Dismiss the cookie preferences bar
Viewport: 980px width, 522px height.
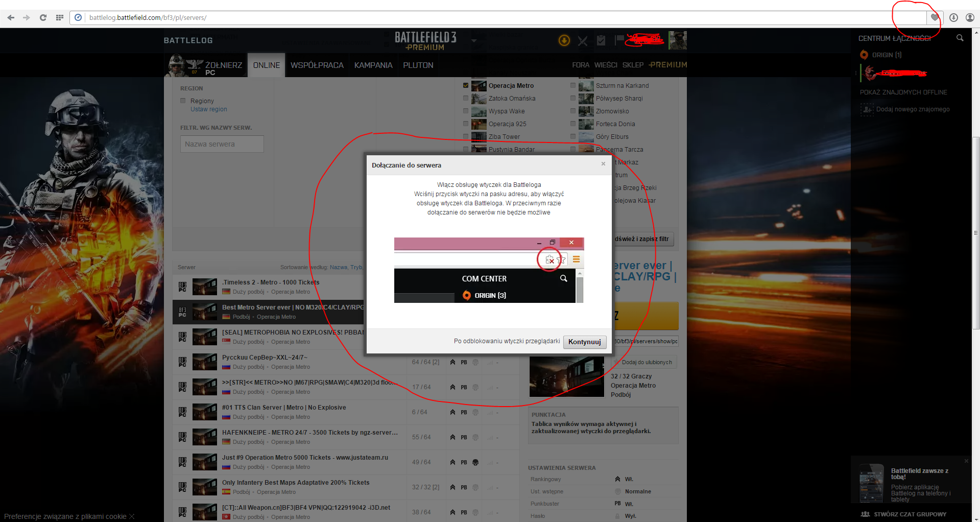coord(132,516)
